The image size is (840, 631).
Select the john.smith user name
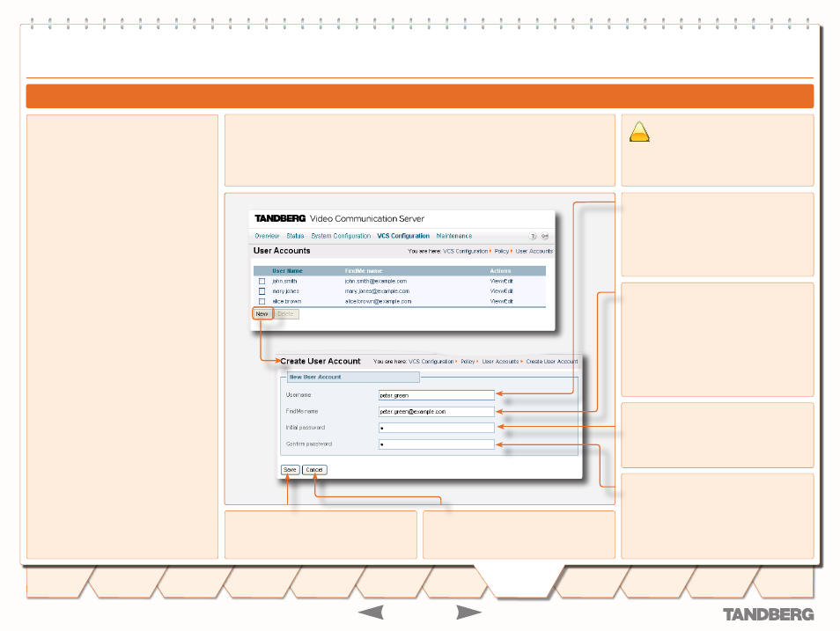(284, 282)
